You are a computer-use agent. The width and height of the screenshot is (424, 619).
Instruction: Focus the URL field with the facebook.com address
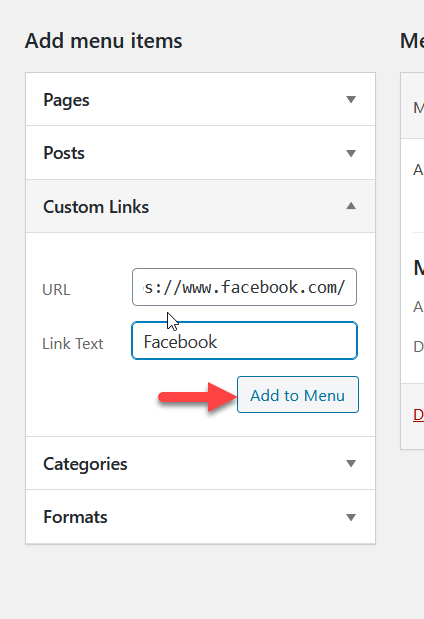[x=244, y=287]
